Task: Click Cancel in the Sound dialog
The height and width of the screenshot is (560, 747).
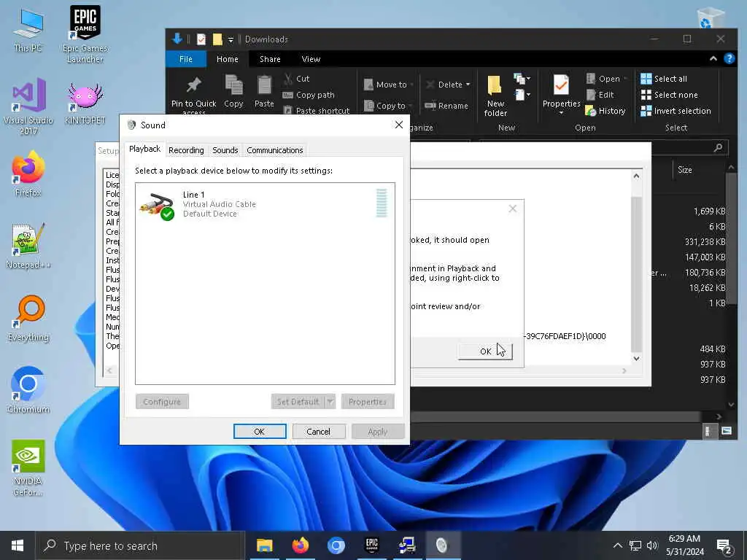Action: coord(318,432)
